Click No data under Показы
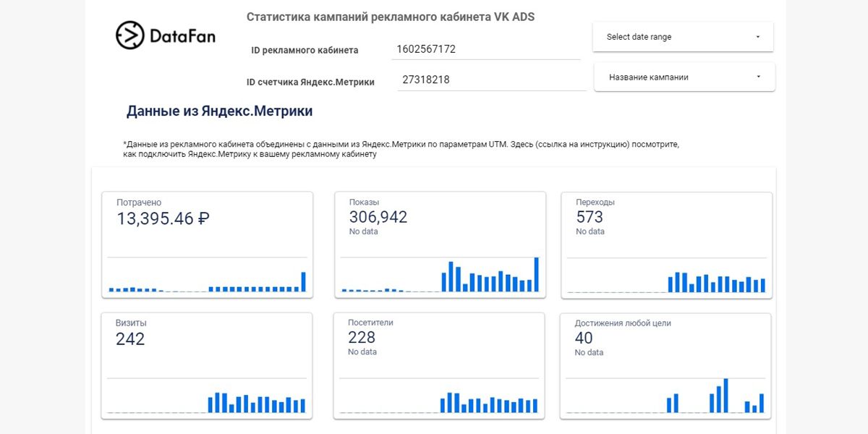This screenshot has width=868, height=434. (x=363, y=231)
